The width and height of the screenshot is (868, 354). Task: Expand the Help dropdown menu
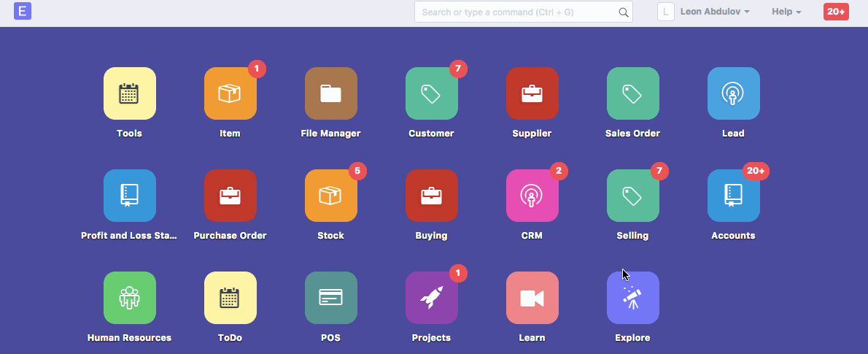coord(786,12)
